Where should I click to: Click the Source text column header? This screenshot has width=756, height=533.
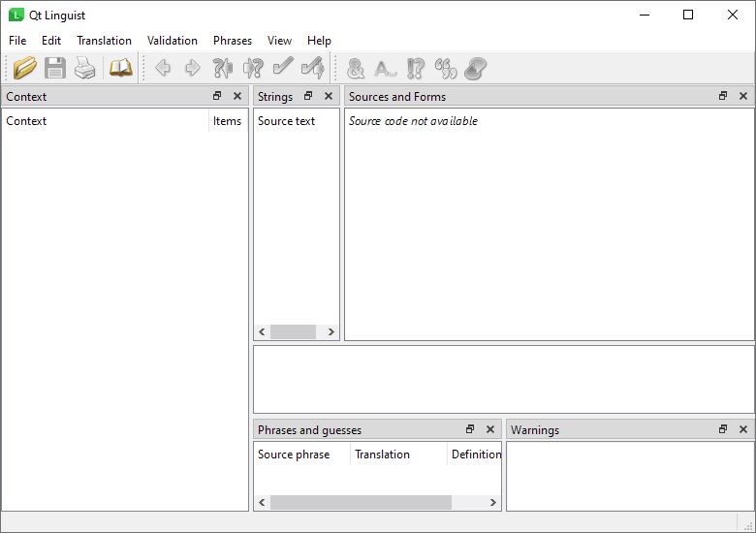point(297,121)
